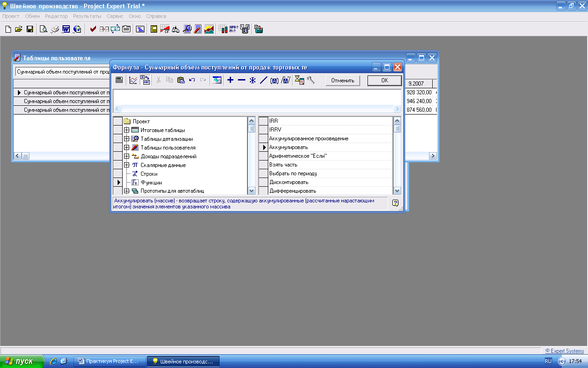588x368 pixels.
Task: Click the balance scales toolbar icon
Action: (x=176, y=29)
